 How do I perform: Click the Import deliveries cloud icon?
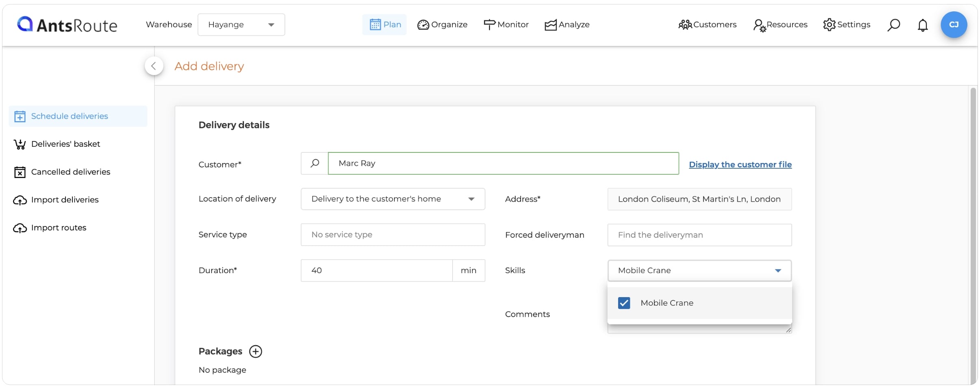[x=20, y=200]
